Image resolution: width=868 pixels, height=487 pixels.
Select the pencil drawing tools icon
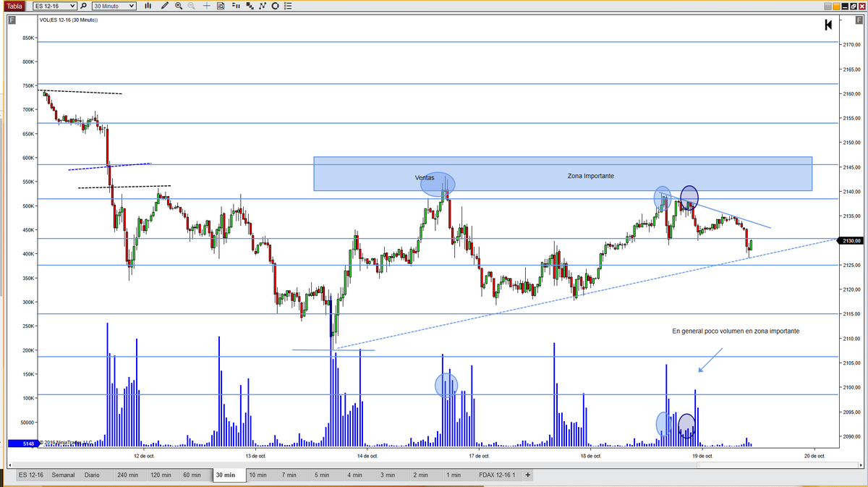click(165, 6)
